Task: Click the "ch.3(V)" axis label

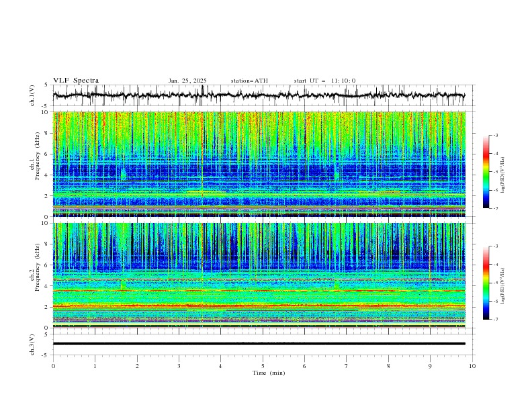Action: click(32, 345)
